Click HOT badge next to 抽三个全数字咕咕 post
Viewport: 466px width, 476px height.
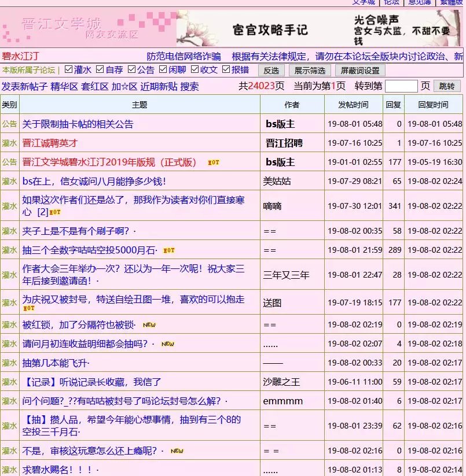click(x=168, y=250)
